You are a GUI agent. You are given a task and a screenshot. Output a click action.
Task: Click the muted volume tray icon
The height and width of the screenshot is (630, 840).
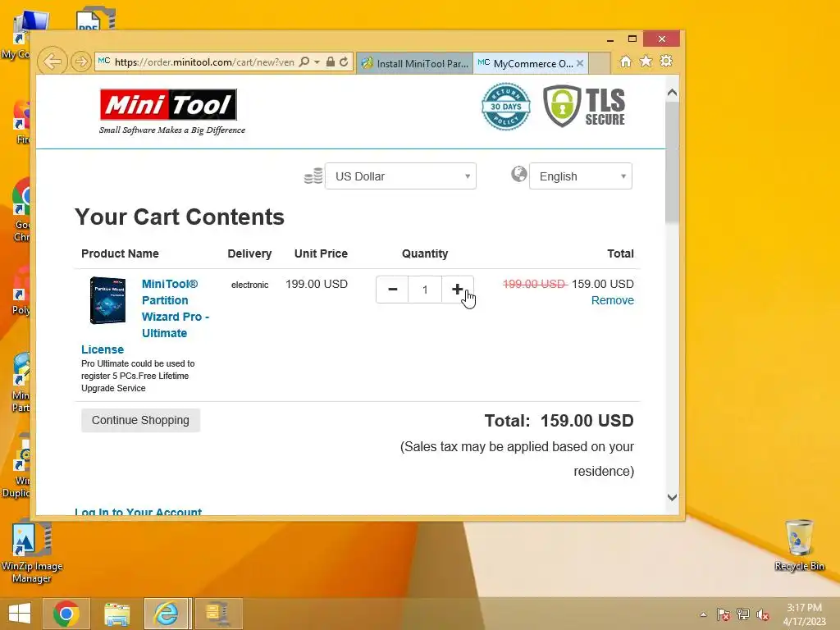763,614
